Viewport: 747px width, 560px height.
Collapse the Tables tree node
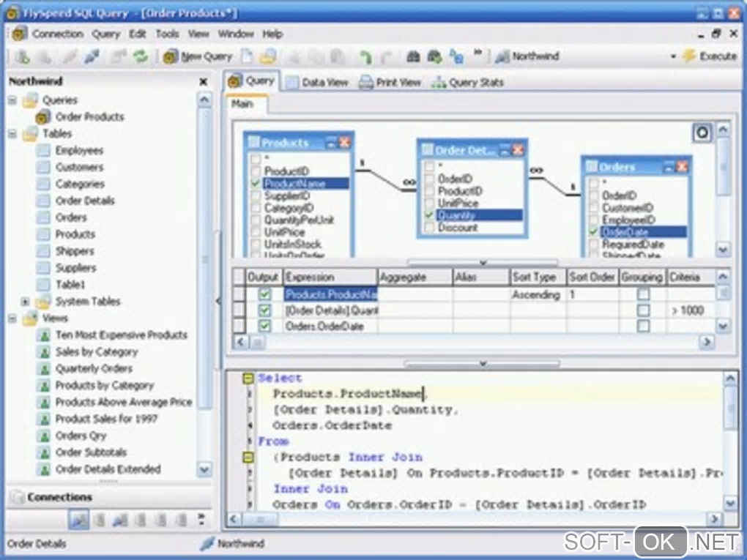[x=12, y=134]
